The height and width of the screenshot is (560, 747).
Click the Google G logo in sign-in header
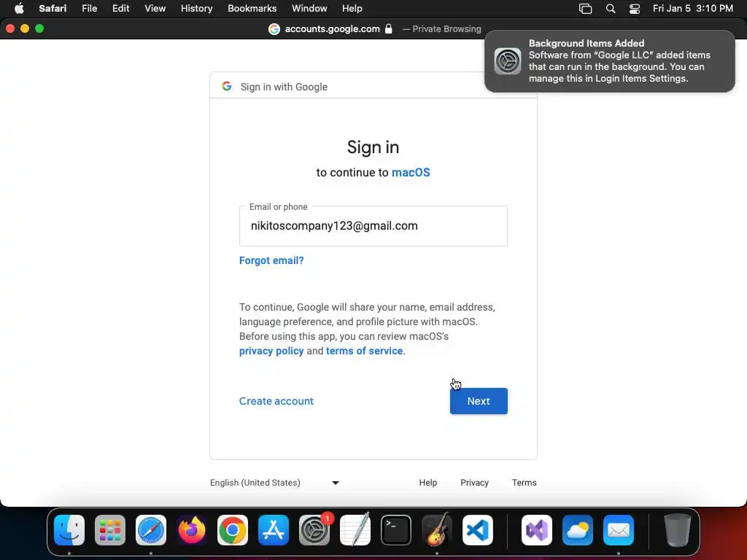(x=227, y=86)
